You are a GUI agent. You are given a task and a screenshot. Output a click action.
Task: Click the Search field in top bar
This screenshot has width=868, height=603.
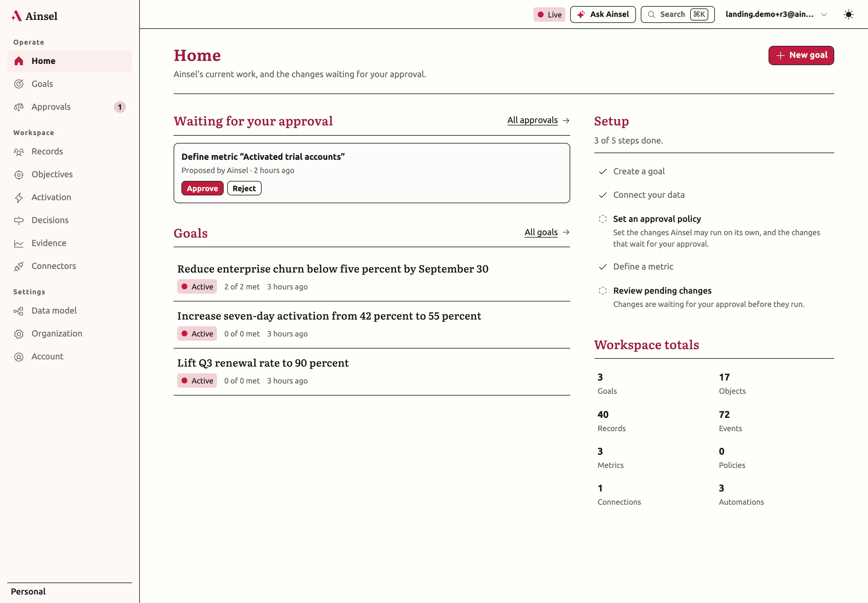[x=678, y=14]
